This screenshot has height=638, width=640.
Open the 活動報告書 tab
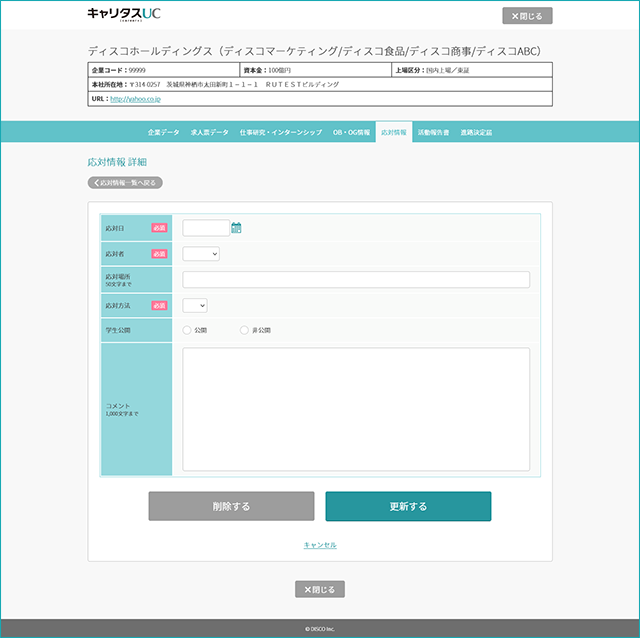coord(433,132)
